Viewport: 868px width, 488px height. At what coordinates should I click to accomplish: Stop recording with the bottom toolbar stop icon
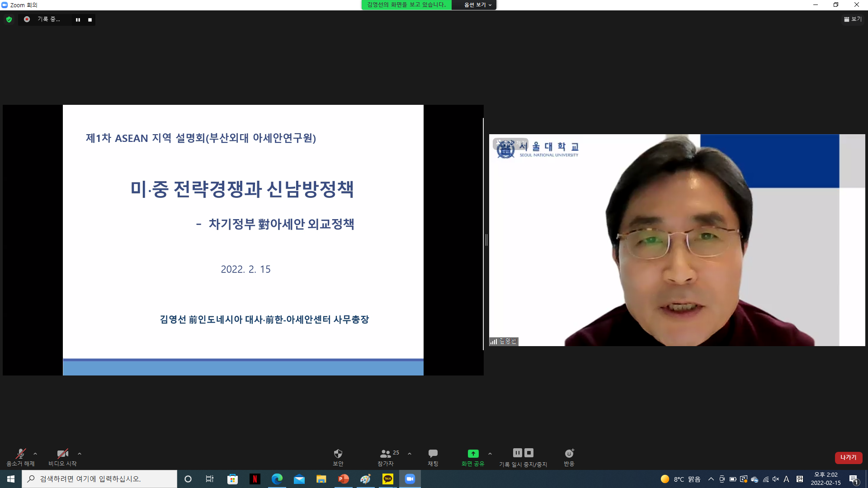[x=529, y=453]
